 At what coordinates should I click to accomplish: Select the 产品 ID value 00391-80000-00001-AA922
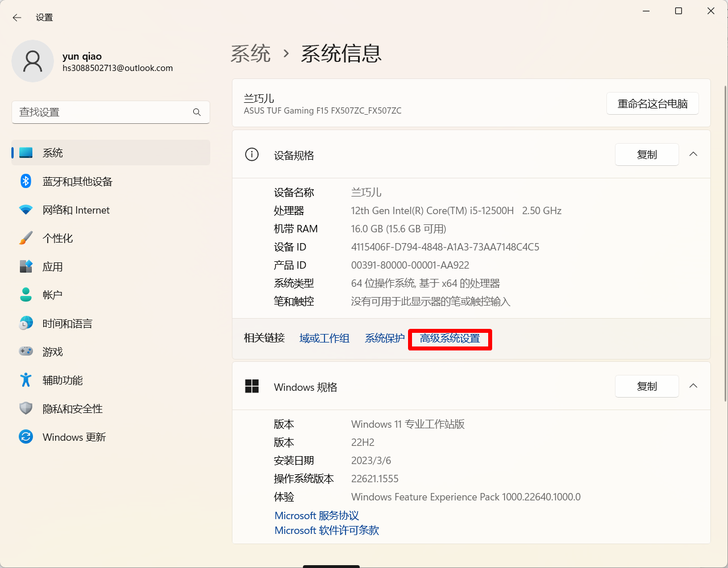click(x=410, y=265)
